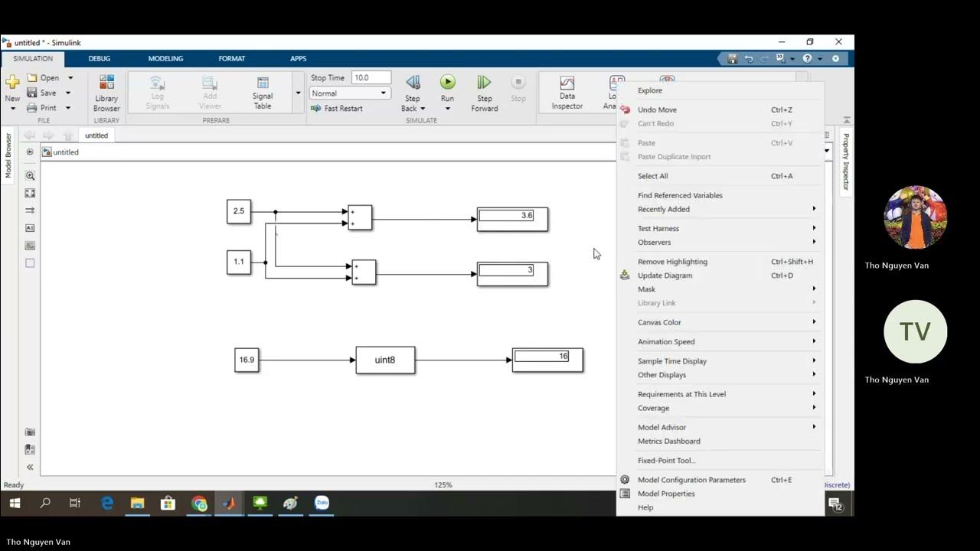Click the New model plus icon
This screenshot has width=980, height=551.
[x=12, y=82]
